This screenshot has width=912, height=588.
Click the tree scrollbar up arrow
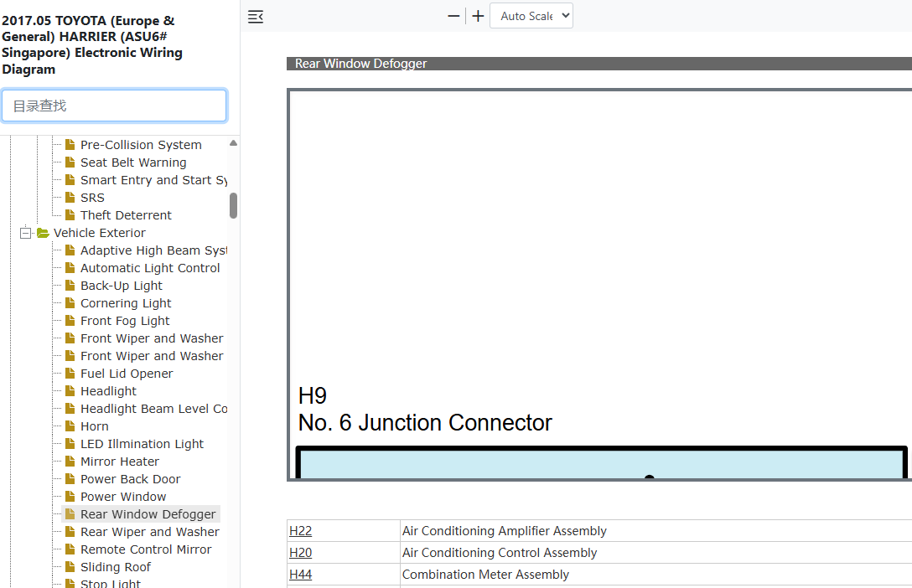[233, 143]
